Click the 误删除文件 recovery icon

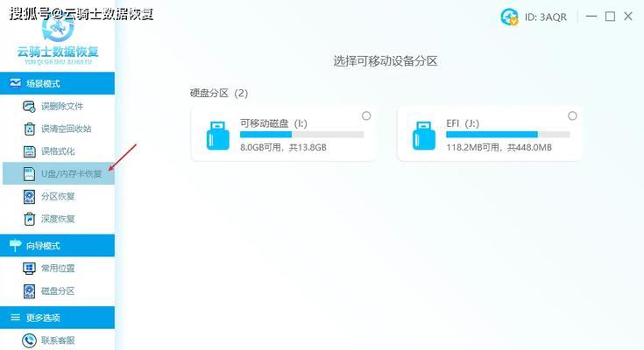(x=29, y=106)
